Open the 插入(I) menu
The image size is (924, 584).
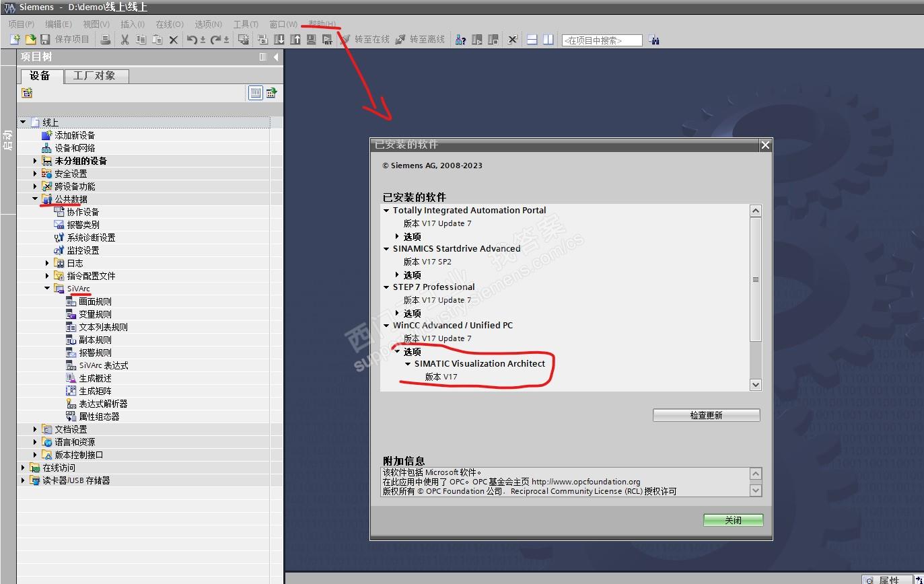coord(133,24)
